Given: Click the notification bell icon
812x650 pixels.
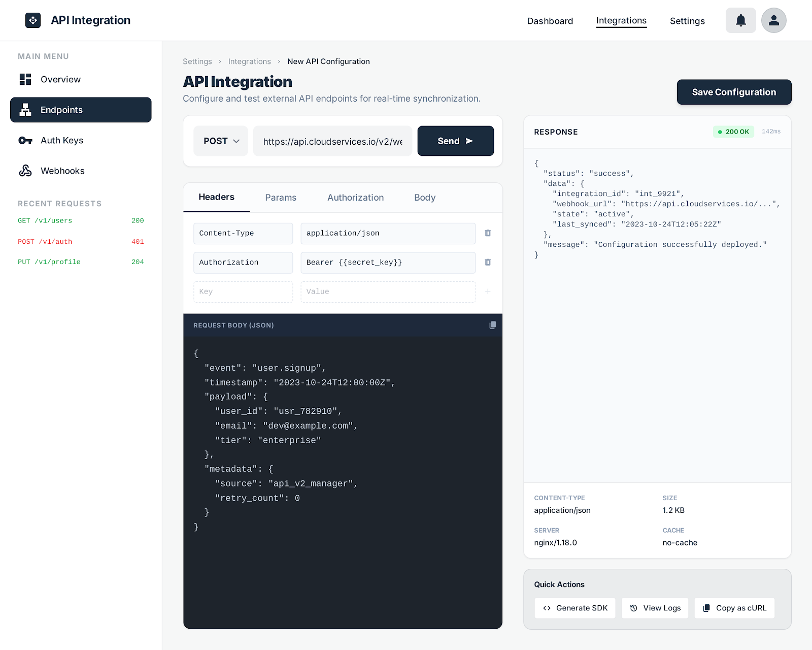Looking at the screenshot, I should tap(740, 20).
